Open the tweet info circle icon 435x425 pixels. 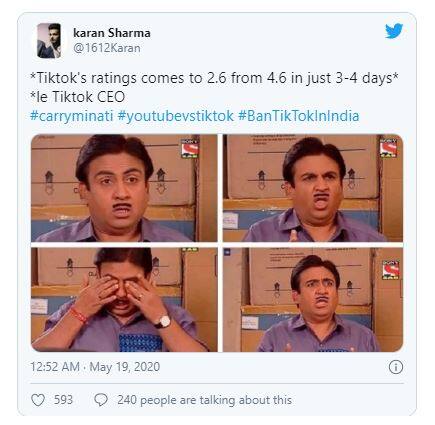coord(396,367)
